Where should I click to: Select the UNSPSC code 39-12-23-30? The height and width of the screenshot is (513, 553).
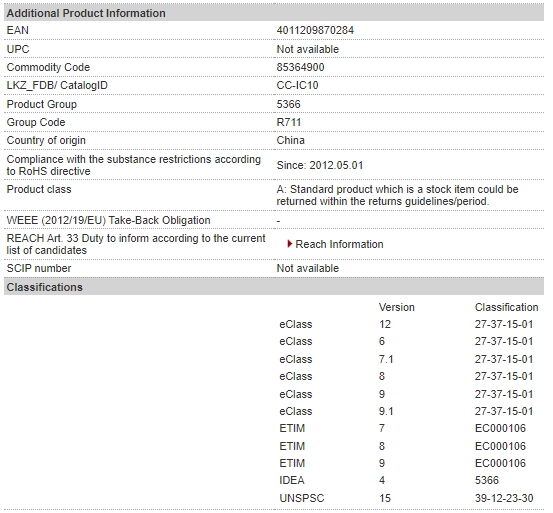504,498
